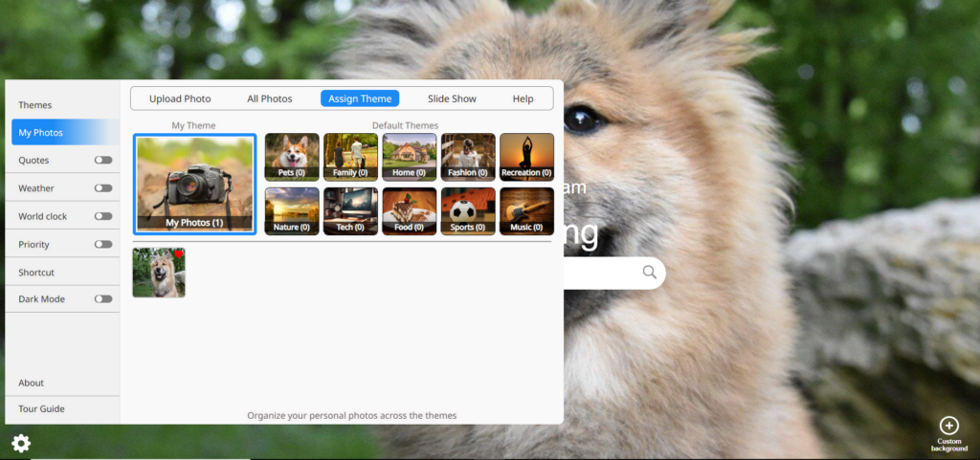This screenshot has width=980, height=460.
Task: Click the settings gear icon
Action: click(21, 443)
